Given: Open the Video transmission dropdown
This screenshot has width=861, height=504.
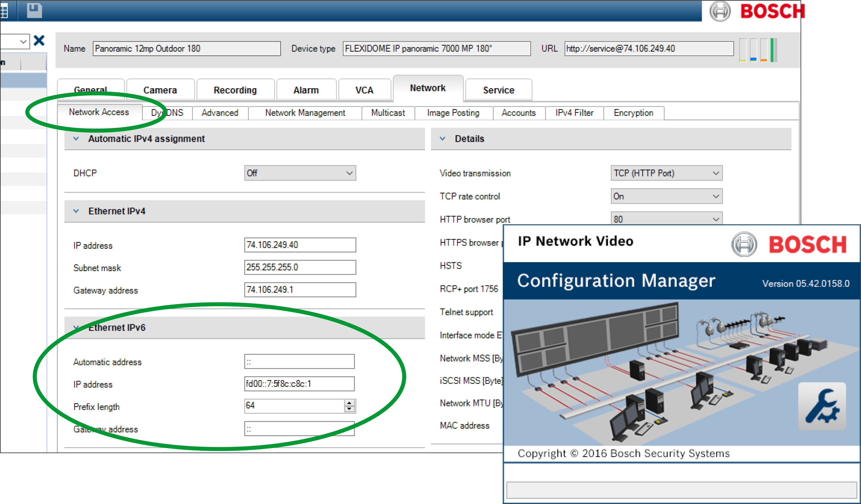Looking at the screenshot, I should (x=666, y=173).
